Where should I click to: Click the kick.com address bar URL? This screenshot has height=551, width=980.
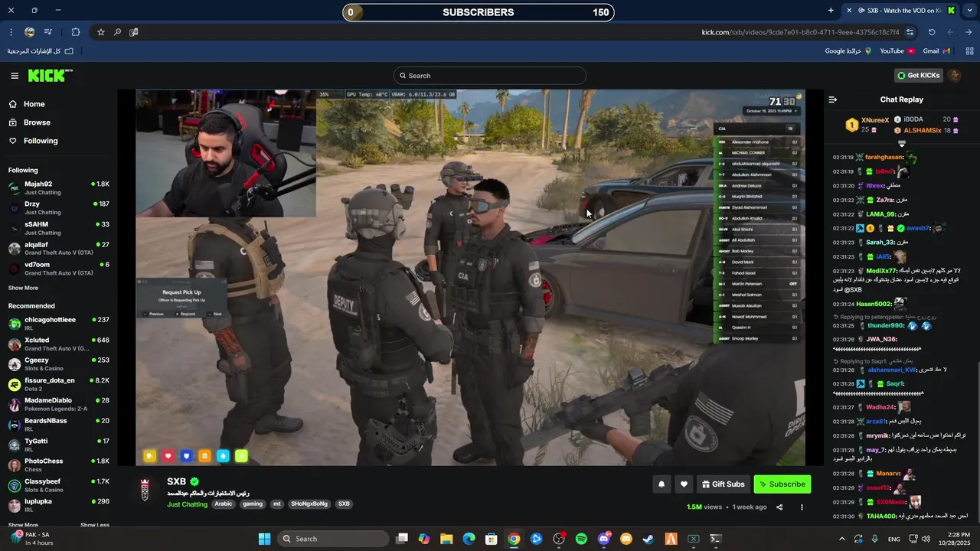[800, 32]
